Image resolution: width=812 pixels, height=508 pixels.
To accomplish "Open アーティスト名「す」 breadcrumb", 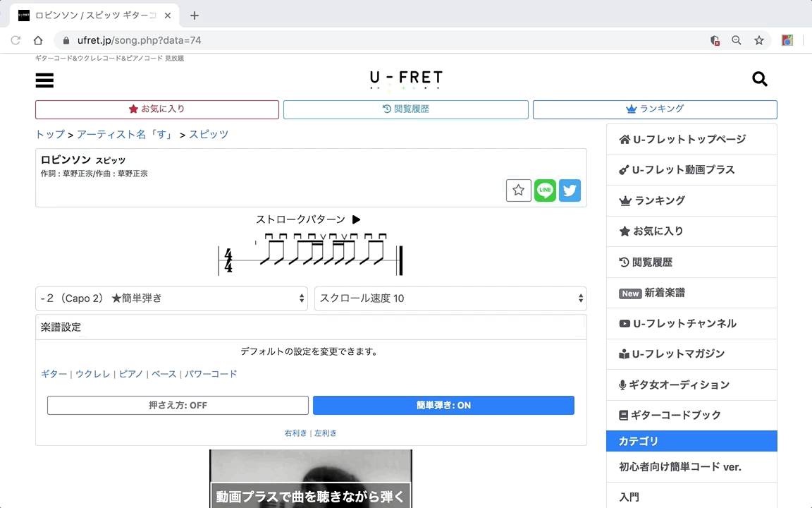I will pyautogui.click(x=124, y=134).
